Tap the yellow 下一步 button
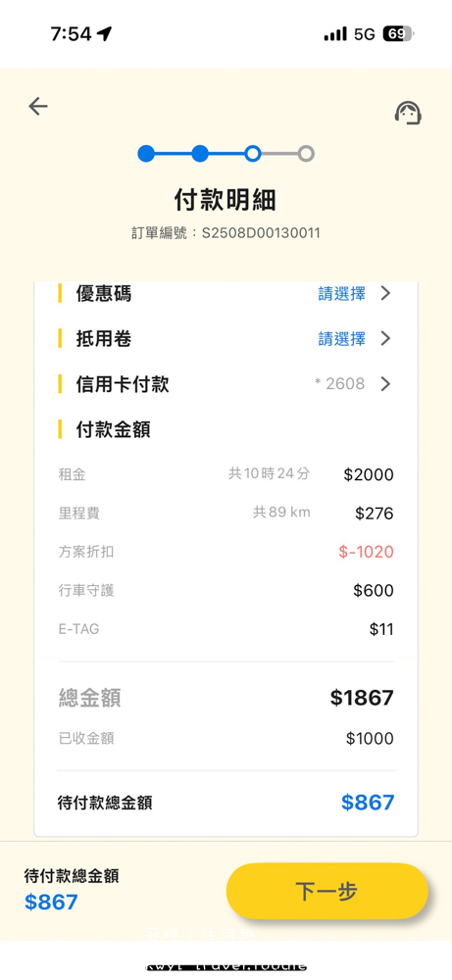The width and height of the screenshot is (452, 980). click(x=326, y=891)
